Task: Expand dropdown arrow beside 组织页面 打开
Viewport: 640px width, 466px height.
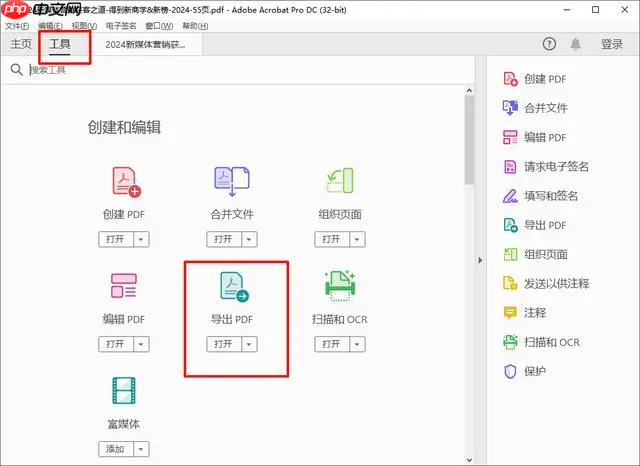Action: click(x=357, y=239)
